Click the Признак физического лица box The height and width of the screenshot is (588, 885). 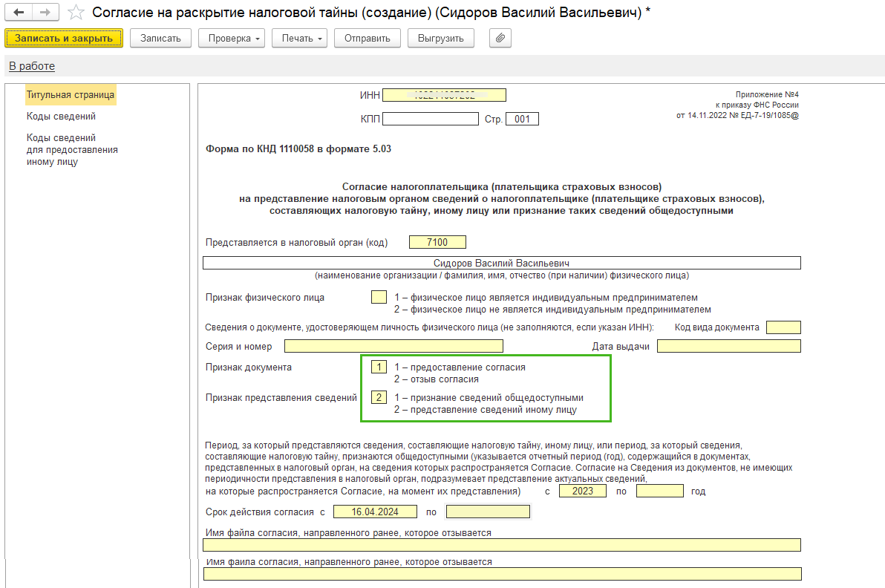click(x=379, y=297)
